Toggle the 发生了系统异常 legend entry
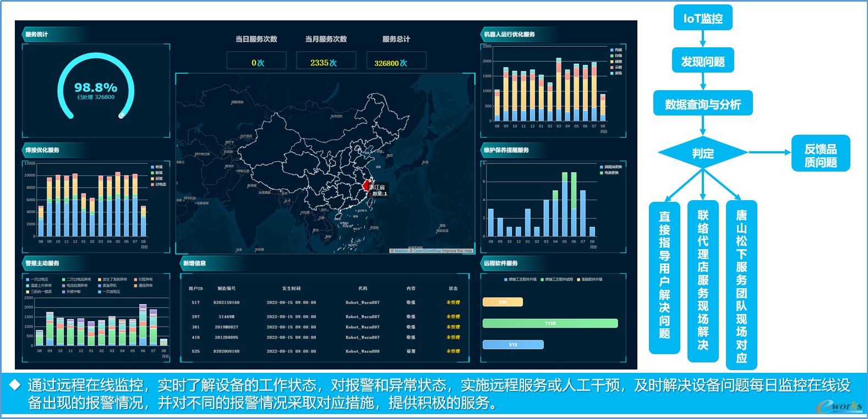 (x=113, y=279)
